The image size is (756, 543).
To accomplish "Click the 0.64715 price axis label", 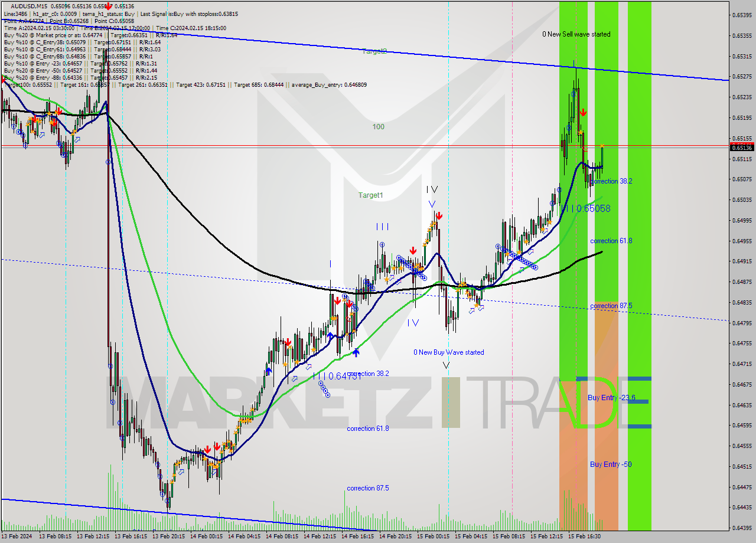I will coord(741,364).
